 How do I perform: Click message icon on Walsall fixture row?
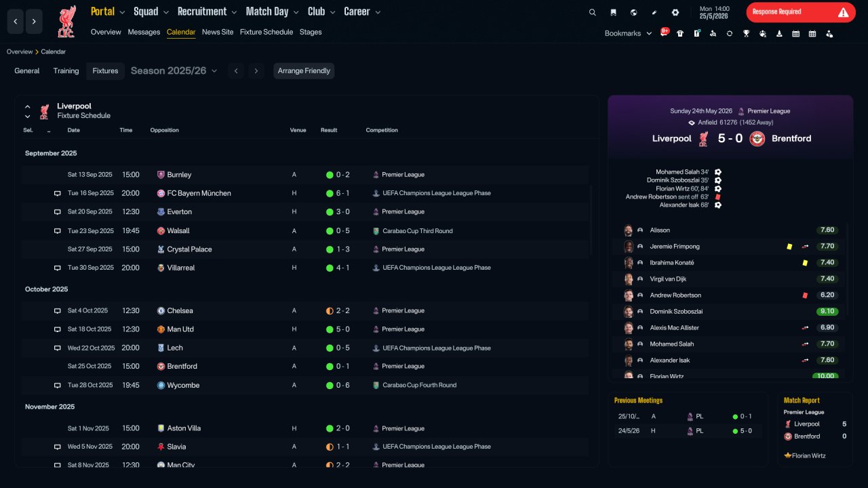click(x=58, y=231)
